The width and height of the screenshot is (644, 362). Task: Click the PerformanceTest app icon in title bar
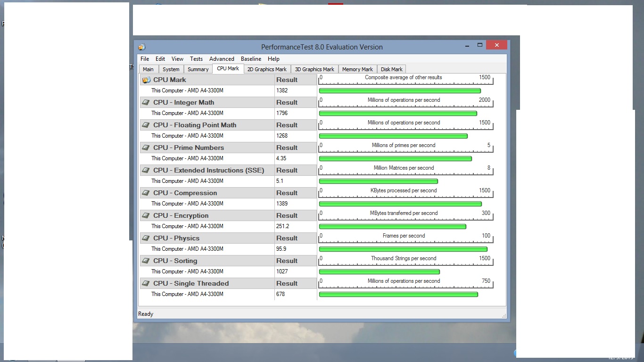142,47
